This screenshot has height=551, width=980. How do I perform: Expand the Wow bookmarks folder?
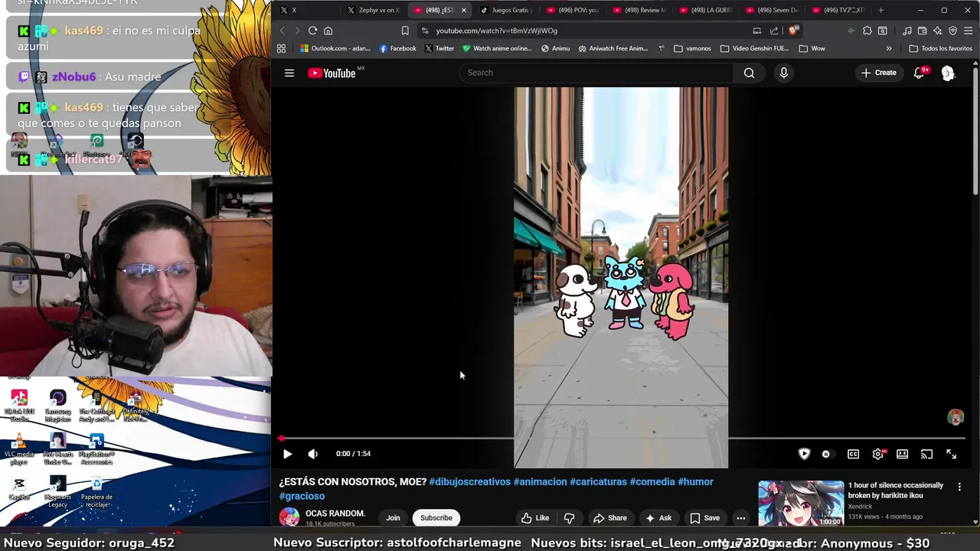[x=812, y=48]
